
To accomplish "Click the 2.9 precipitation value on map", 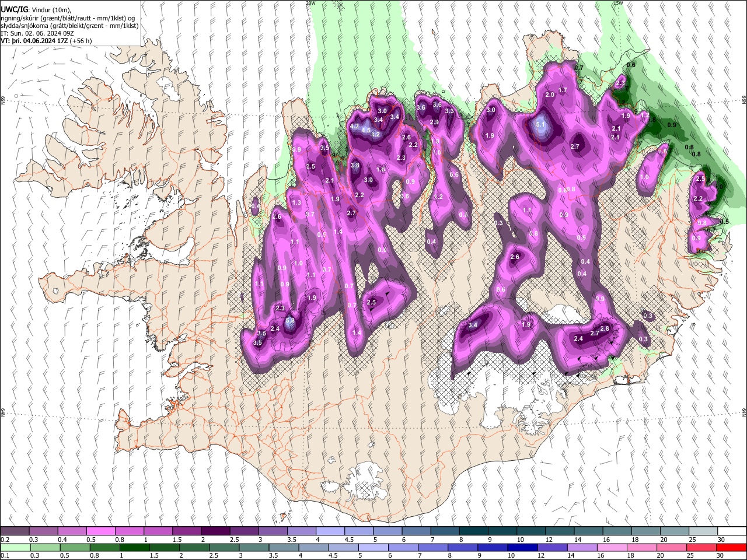I will coord(434,122).
